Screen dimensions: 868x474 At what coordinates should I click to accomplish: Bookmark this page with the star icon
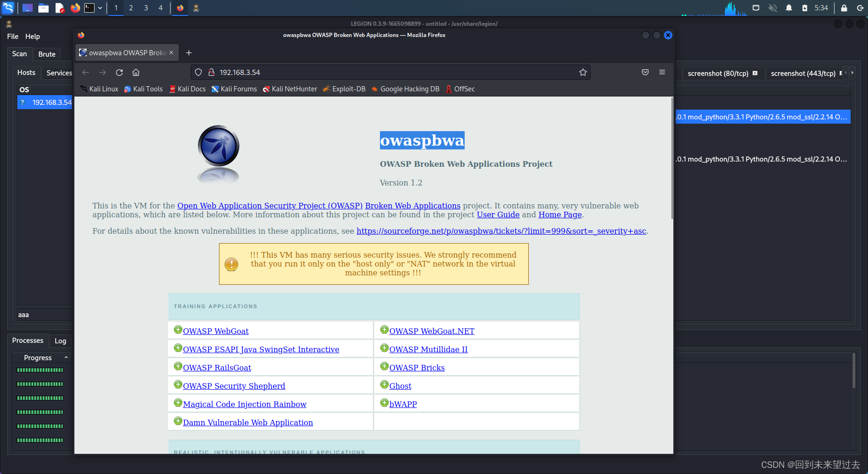[583, 72]
